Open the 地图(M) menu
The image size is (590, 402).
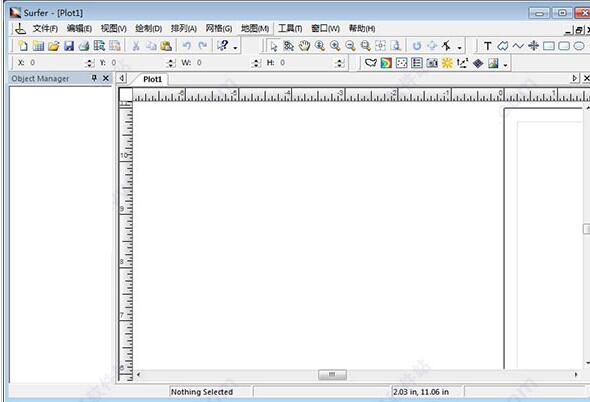(x=255, y=29)
